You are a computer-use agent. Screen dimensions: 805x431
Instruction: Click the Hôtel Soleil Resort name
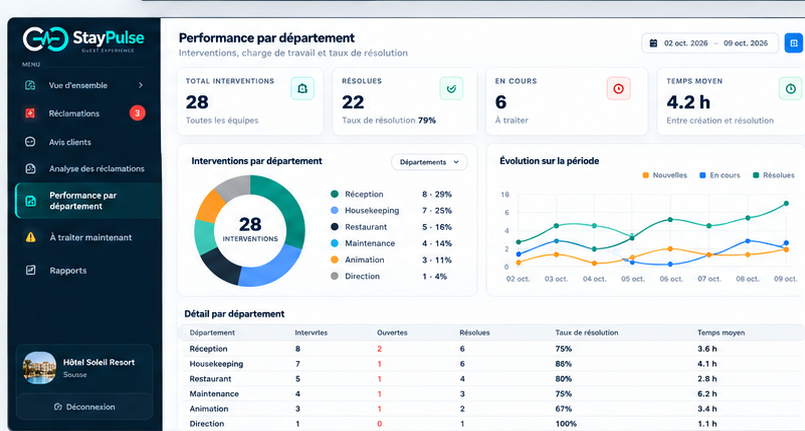(99, 362)
